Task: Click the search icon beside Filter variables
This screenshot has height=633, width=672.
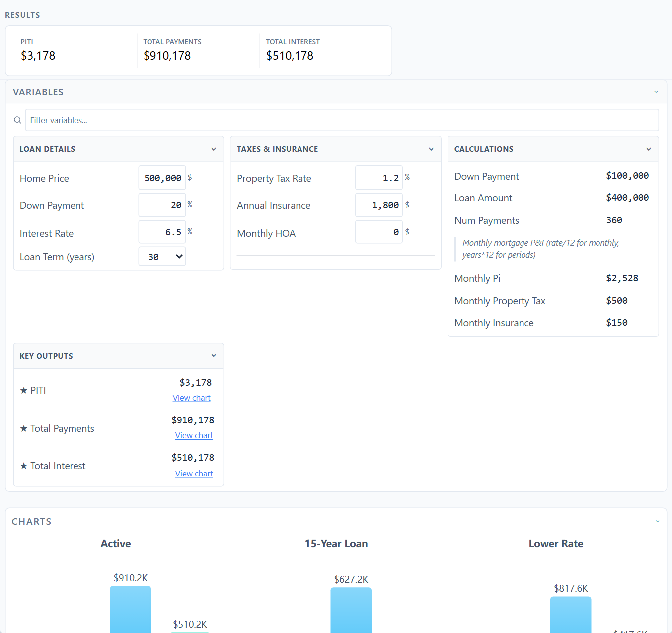Action: [17, 120]
